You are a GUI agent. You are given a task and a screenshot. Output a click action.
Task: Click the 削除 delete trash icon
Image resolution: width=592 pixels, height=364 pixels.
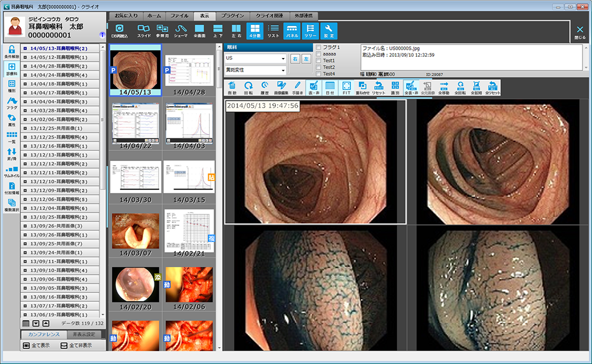[232, 88]
